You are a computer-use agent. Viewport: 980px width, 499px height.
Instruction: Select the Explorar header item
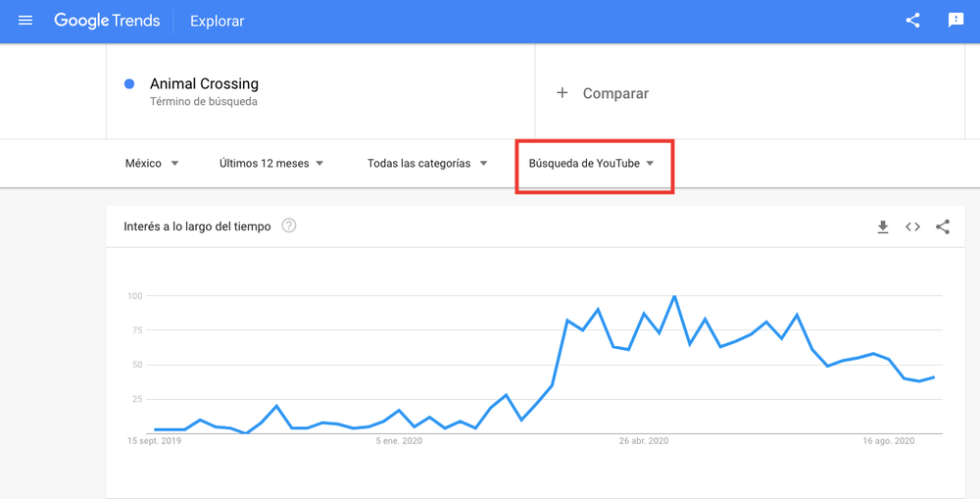click(x=218, y=22)
